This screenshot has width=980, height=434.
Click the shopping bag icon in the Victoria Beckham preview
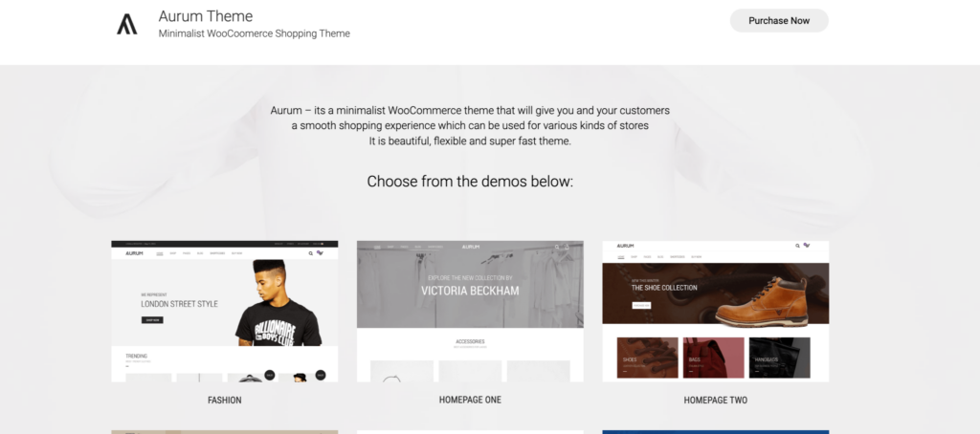(x=567, y=248)
